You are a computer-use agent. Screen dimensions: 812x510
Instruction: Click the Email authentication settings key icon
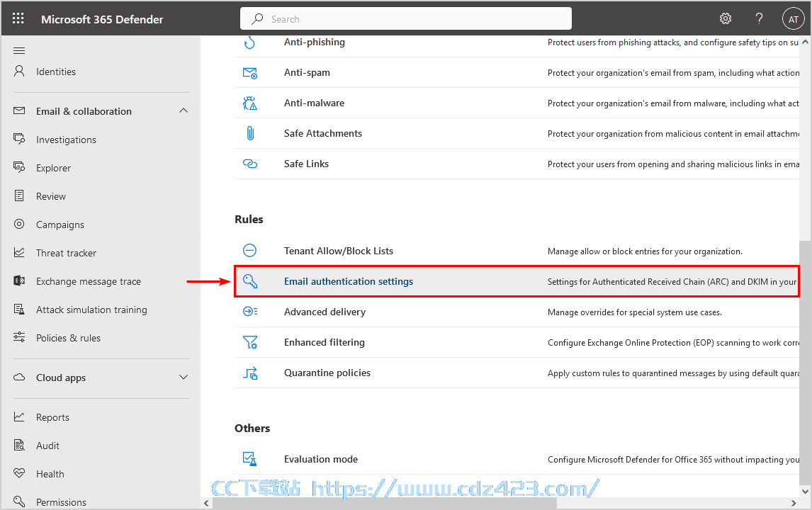click(x=250, y=281)
